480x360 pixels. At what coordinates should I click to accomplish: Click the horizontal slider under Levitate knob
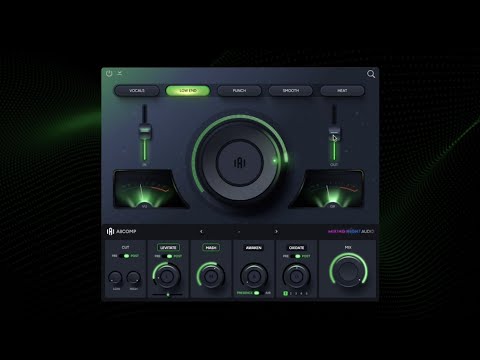click(167, 295)
